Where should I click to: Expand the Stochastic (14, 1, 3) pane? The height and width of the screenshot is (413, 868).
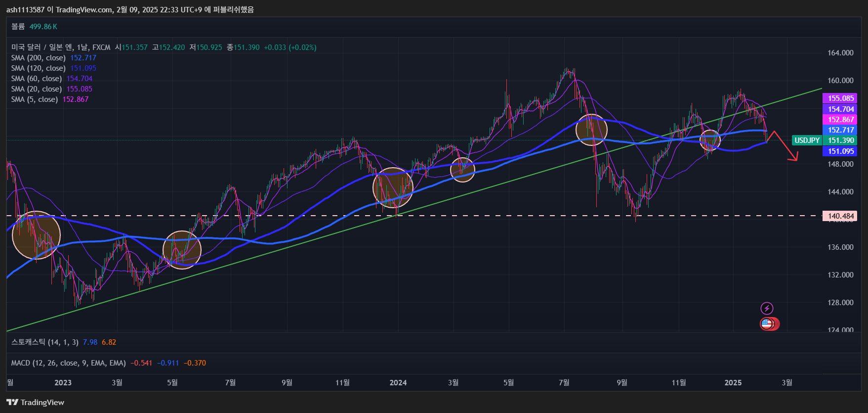click(x=44, y=342)
